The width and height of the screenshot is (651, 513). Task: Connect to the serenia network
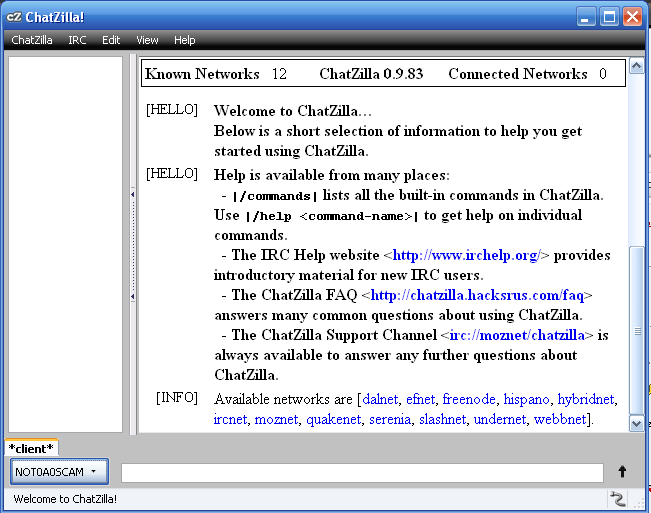click(x=390, y=419)
